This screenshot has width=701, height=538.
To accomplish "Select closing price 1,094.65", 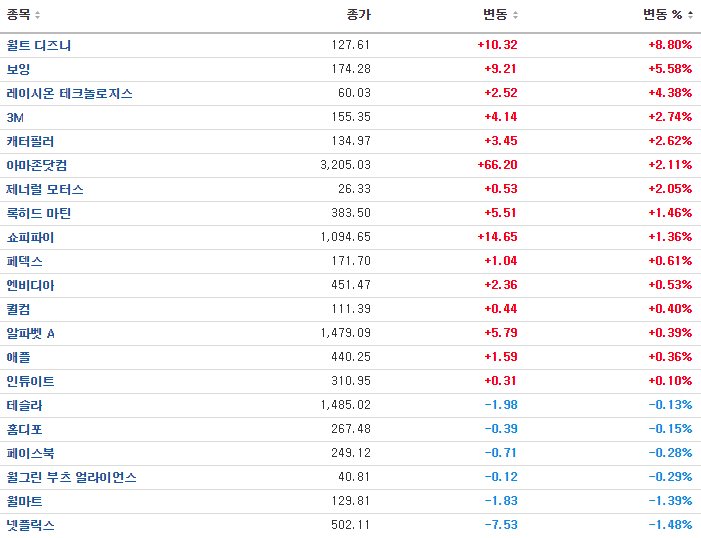I will (346, 237).
